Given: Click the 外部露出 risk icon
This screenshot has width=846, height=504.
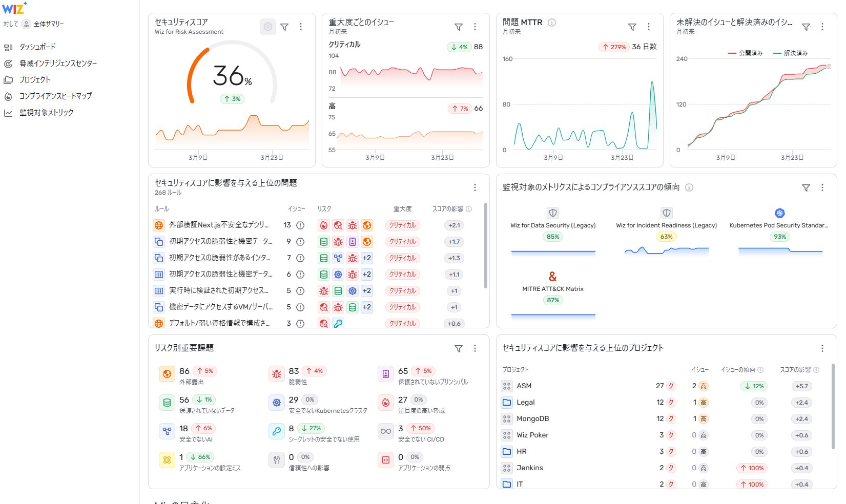Looking at the screenshot, I should 167,374.
